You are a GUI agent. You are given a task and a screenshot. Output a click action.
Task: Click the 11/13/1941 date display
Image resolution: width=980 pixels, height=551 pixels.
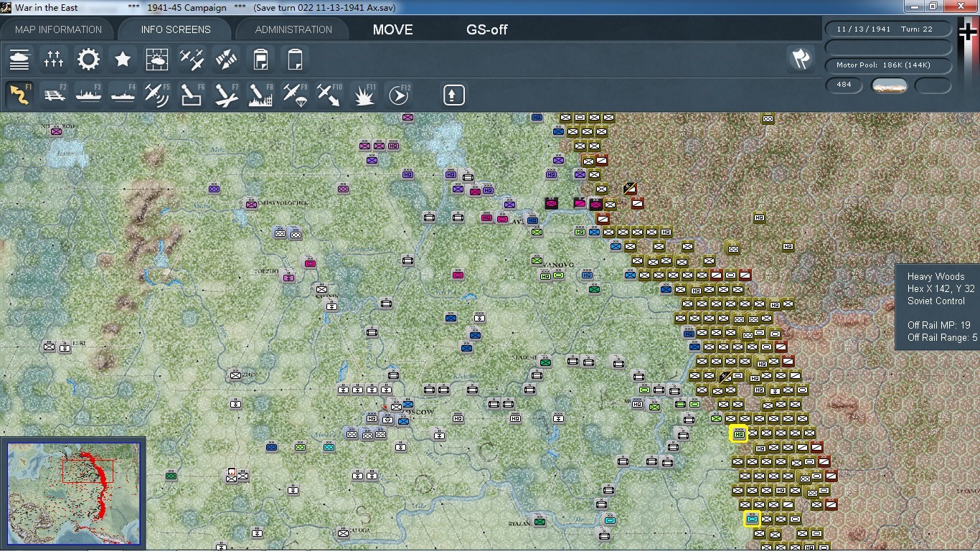click(863, 29)
